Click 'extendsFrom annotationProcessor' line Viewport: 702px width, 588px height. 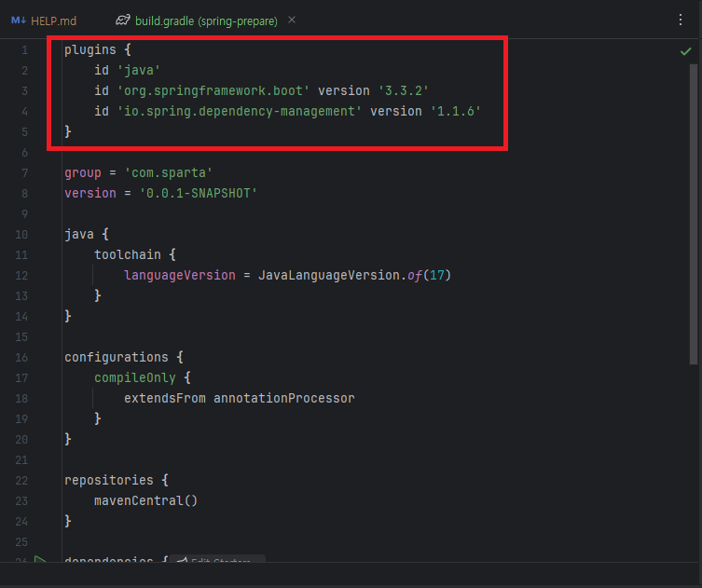tap(239, 398)
